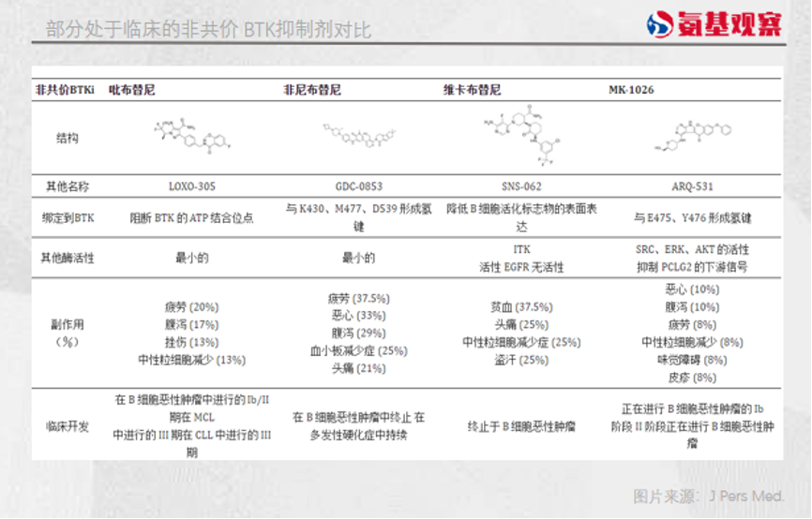Click the MK-1026 column header
This screenshot has width=812, height=519.
631,90
